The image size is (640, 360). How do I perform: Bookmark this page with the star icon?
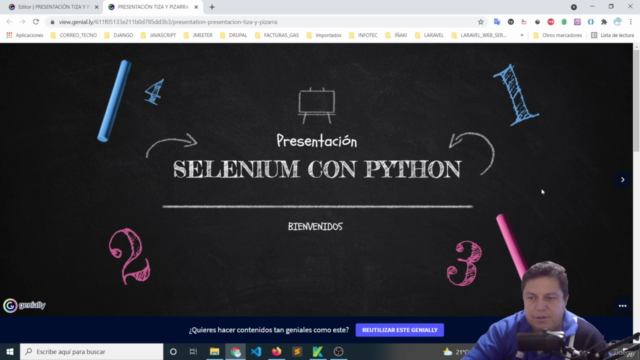click(481, 22)
